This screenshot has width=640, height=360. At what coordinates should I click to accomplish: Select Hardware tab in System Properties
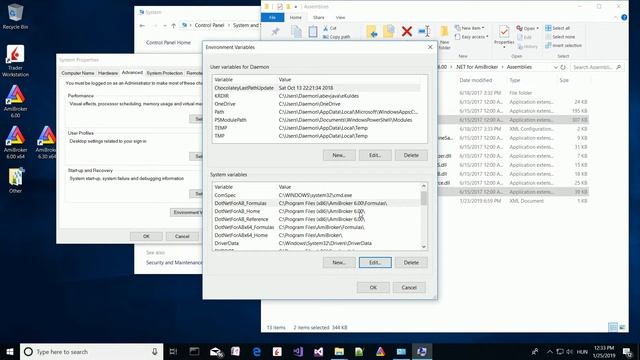(x=108, y=73)
